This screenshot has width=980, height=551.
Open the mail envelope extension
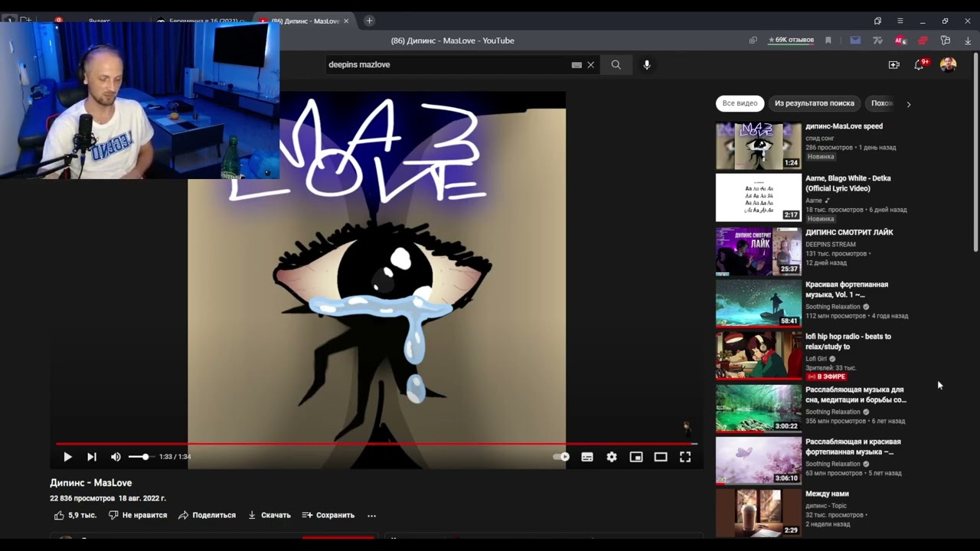pyautogui.click(x=855, y=41)
